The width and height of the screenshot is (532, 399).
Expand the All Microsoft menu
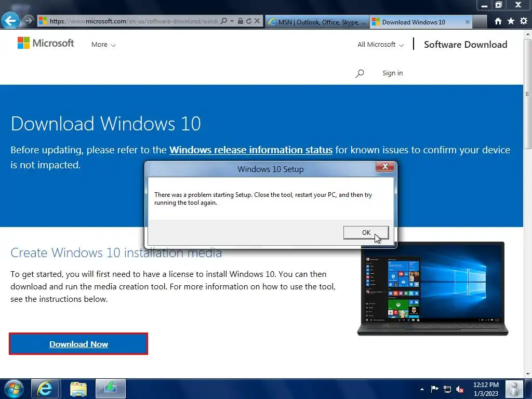coord(380,45)
